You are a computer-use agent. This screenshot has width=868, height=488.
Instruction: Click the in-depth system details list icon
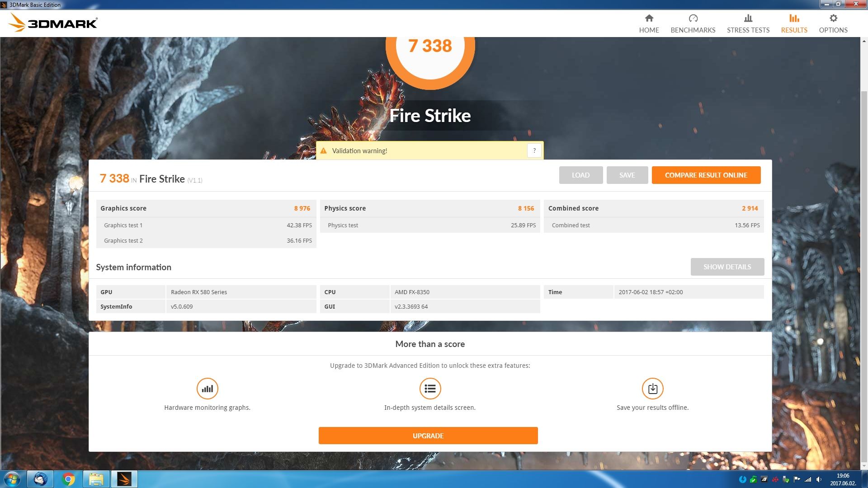point(430,389)
